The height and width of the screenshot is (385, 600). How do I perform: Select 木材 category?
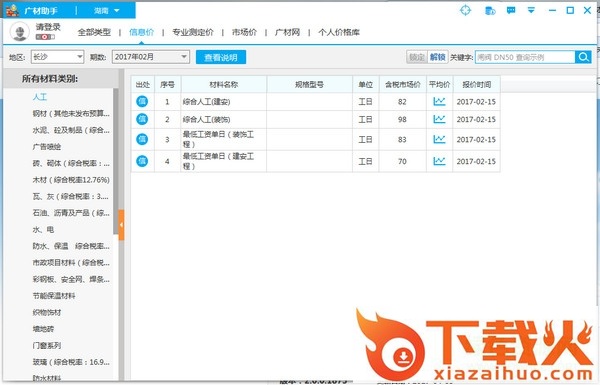coord(71,180)
